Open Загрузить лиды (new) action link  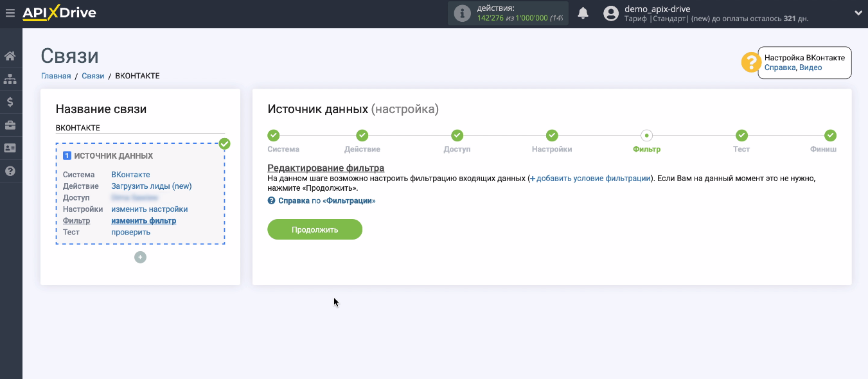point(152,186)
